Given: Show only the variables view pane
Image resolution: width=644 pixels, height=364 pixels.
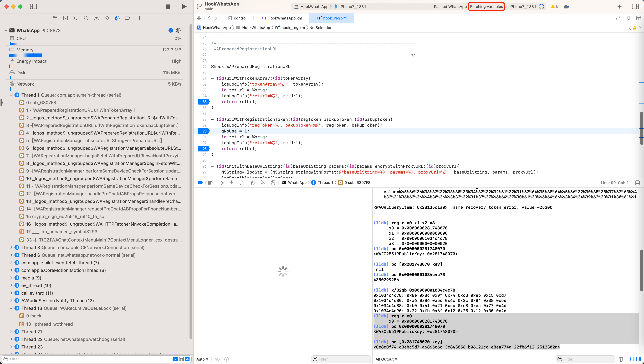Looking at the screenshot, I should 631,359.
